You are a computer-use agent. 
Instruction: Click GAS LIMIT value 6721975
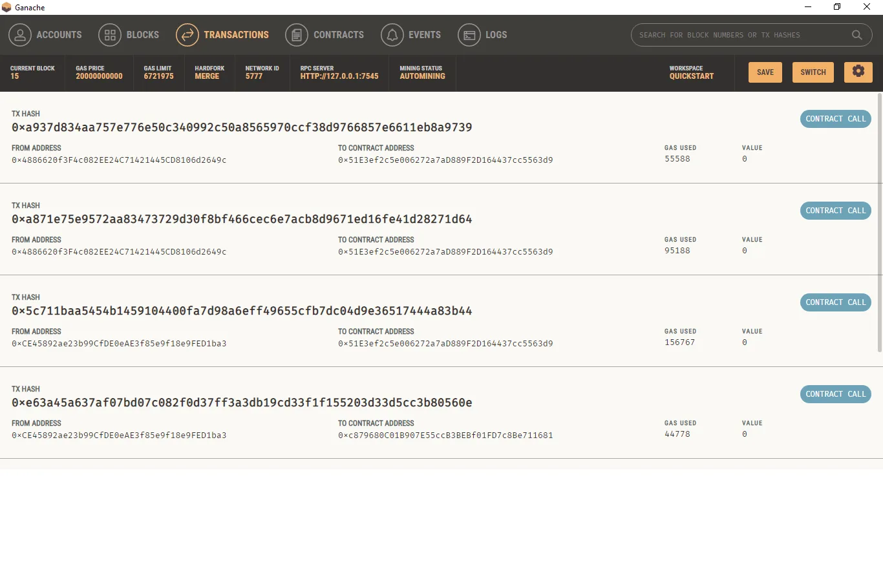pos(158,76)
